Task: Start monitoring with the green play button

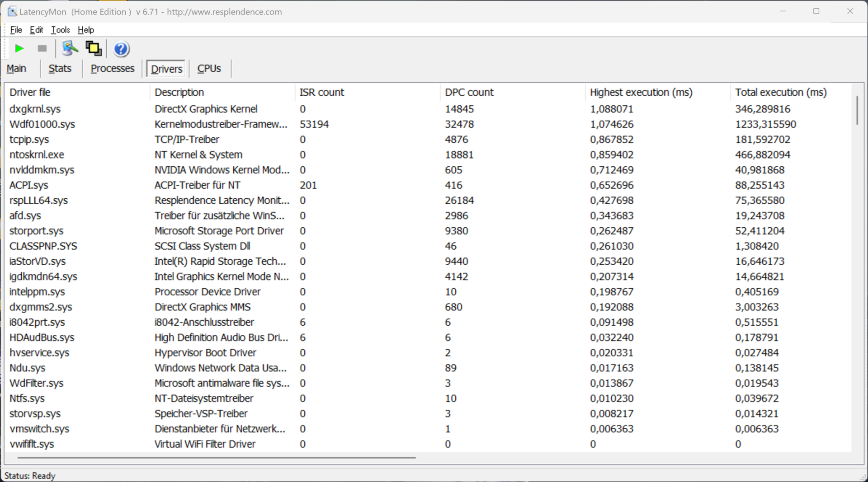Action: coord(19,48)
